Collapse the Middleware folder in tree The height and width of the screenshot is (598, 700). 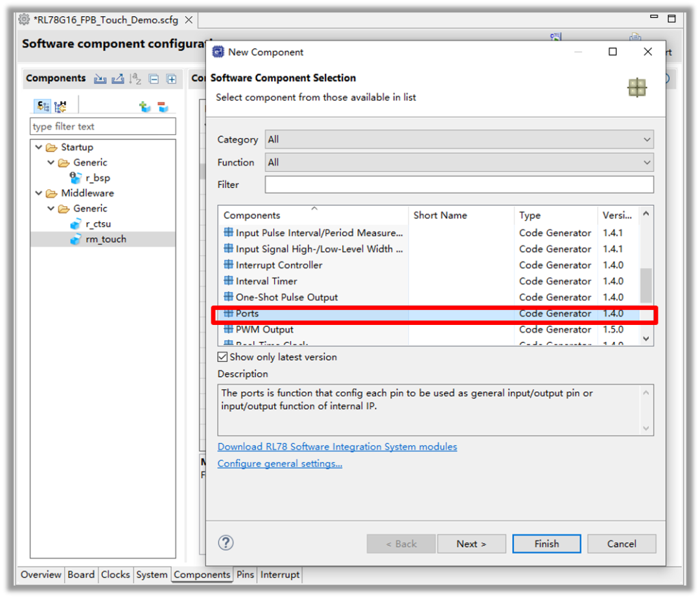(40, 193)
